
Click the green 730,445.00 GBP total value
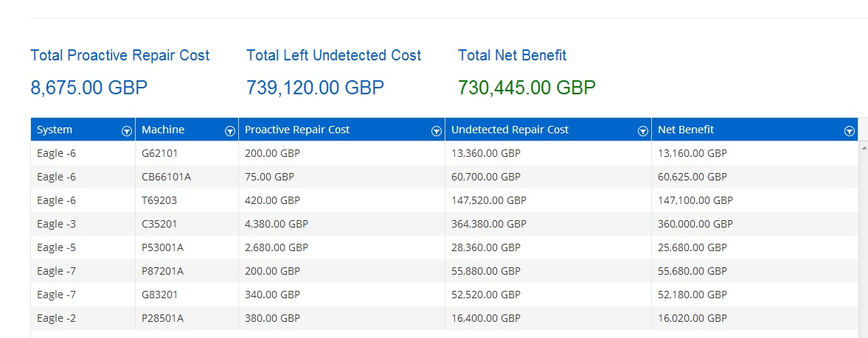tap(527, 88)
